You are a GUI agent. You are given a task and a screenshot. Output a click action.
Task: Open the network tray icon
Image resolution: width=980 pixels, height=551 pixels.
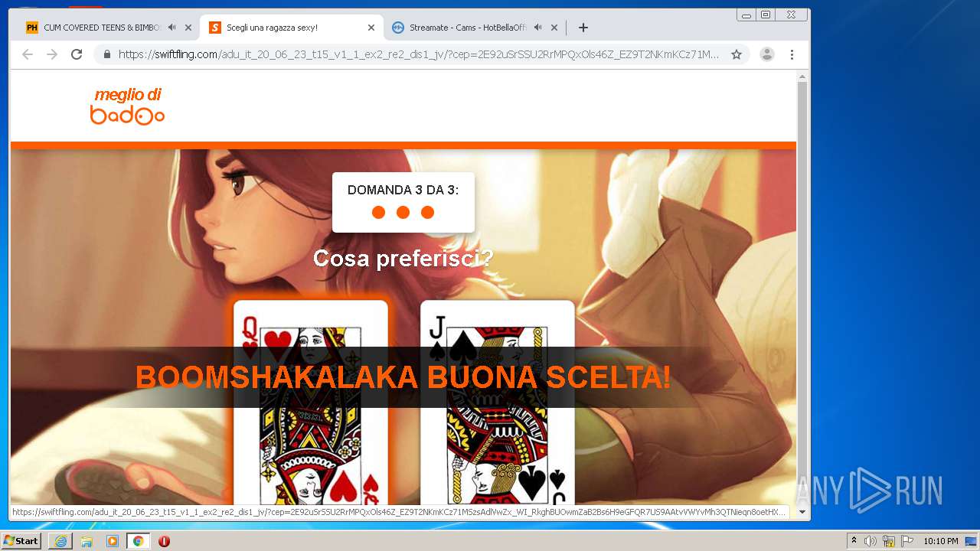(x=889, y=541)
